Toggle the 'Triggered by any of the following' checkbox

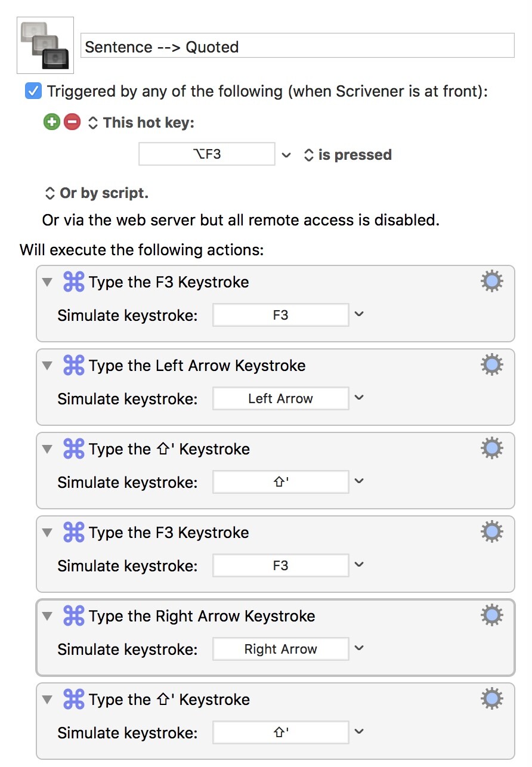[x=33, y=91]
